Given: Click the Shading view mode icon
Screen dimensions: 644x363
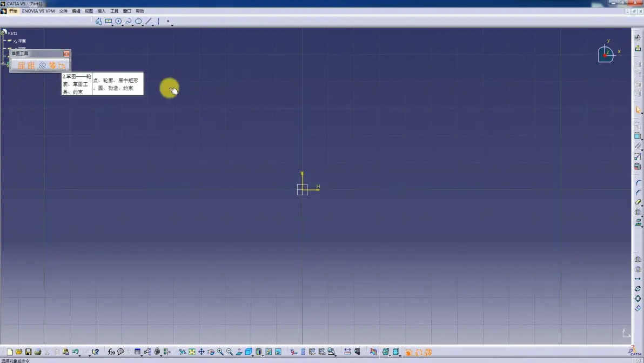Looking at the screenshot, I should (258, 352).
